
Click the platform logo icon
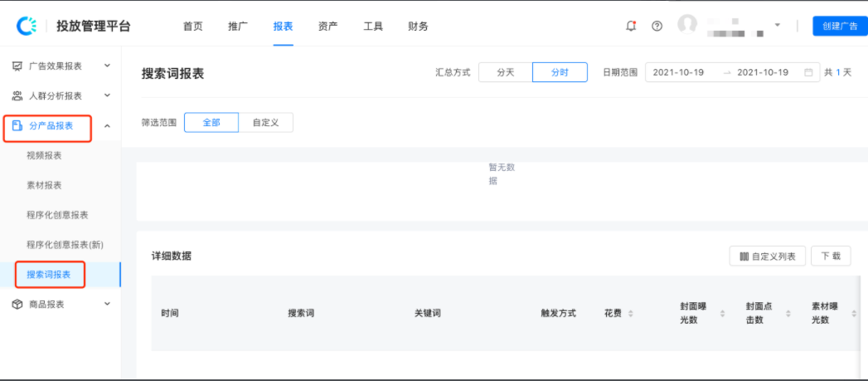[27, 26]
